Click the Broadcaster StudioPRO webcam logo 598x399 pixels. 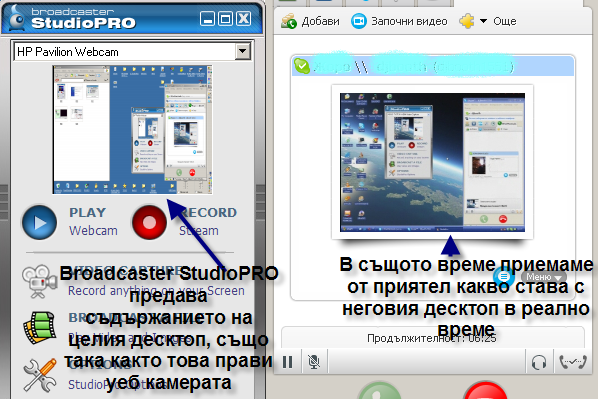pos(16,18)
